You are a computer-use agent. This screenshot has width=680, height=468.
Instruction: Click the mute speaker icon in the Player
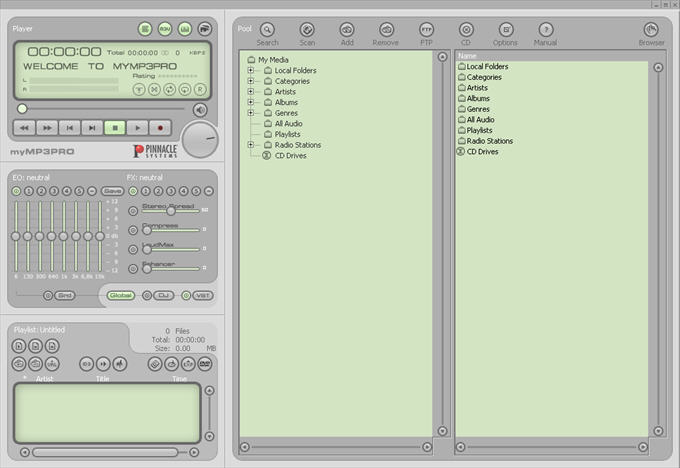point(200,110)
